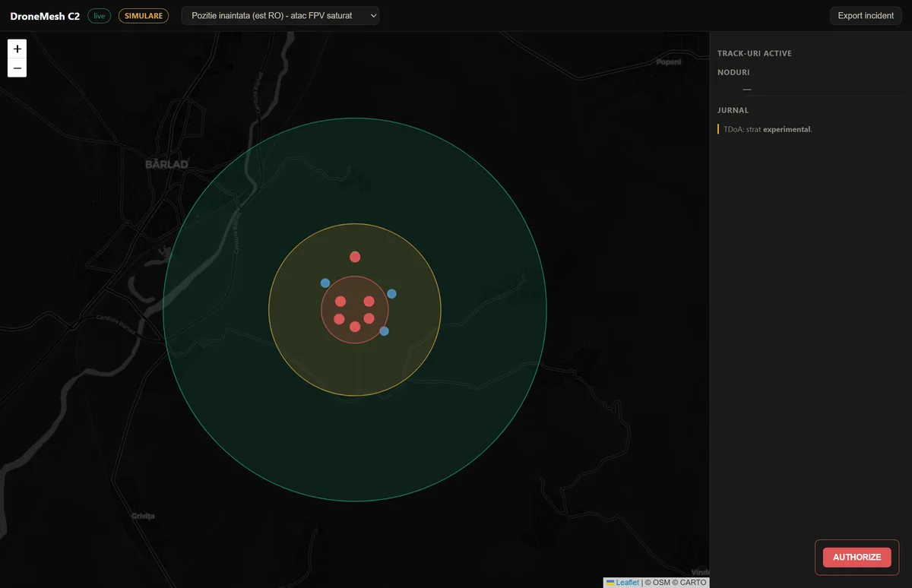The width and height of the screenshot is (912, 588).
Task: Click the JURNAL heading
Action: (733, 110)
